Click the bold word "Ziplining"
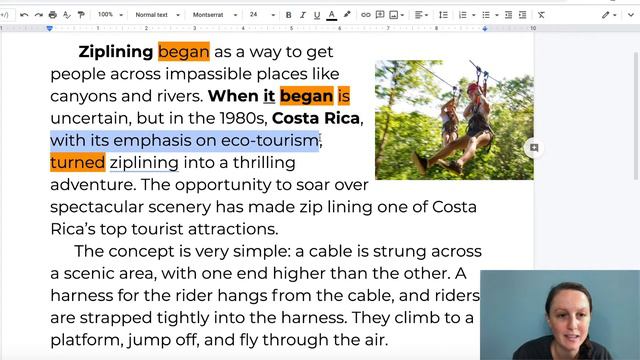The width and height of the screenshot is (640, 360). pos(116,52)
